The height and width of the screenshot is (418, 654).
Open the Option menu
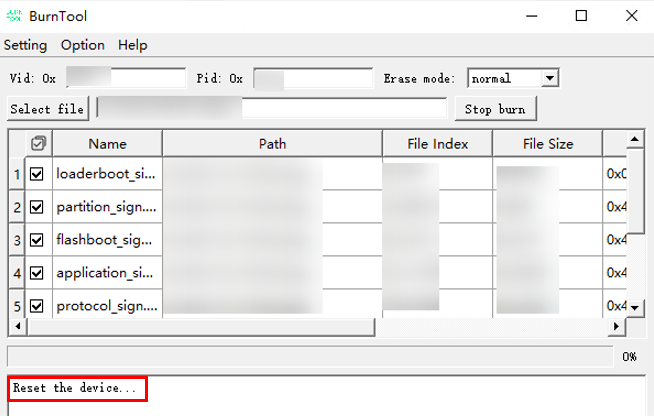click(82, 45)
